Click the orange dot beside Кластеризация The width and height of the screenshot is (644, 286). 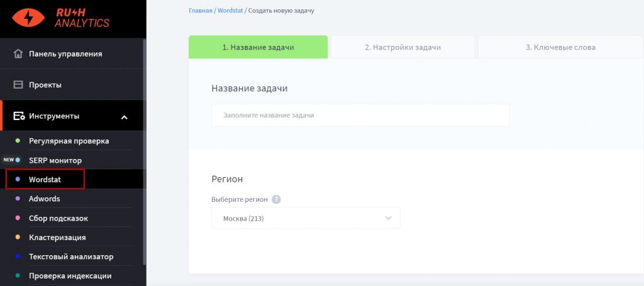coord(18,237)
